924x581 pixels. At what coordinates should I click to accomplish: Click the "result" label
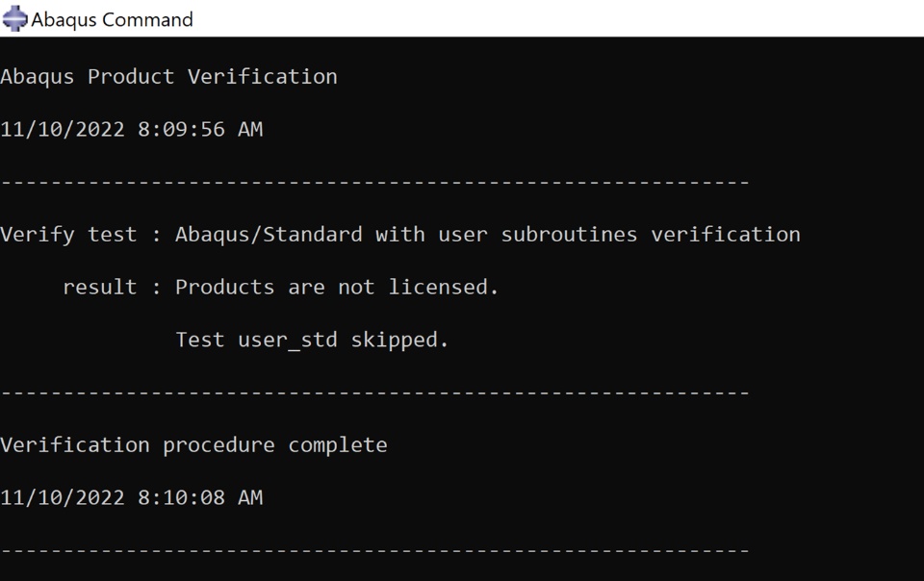click(100, 287)
